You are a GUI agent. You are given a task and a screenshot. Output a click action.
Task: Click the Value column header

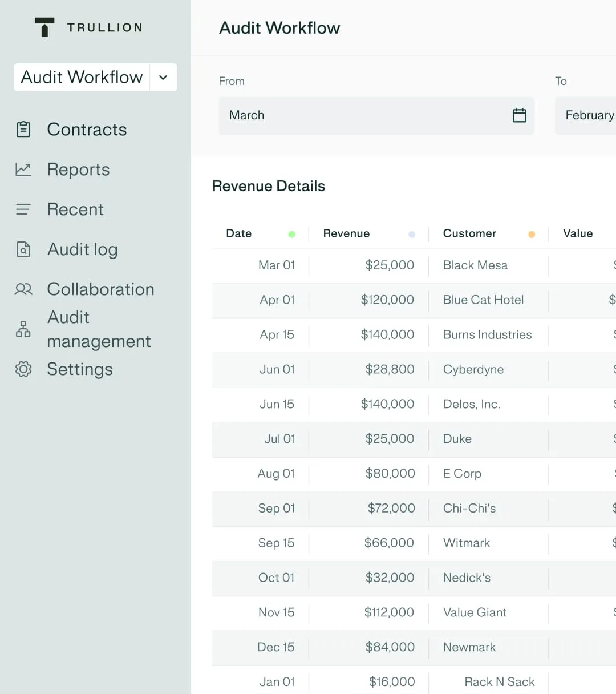tap(578, 233)
